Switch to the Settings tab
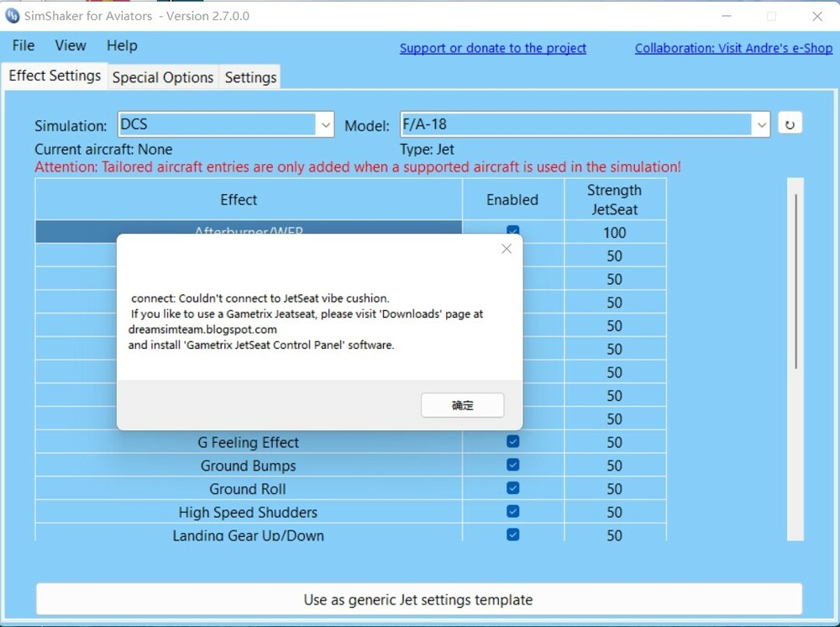840x627 pixels. [250, 77]
